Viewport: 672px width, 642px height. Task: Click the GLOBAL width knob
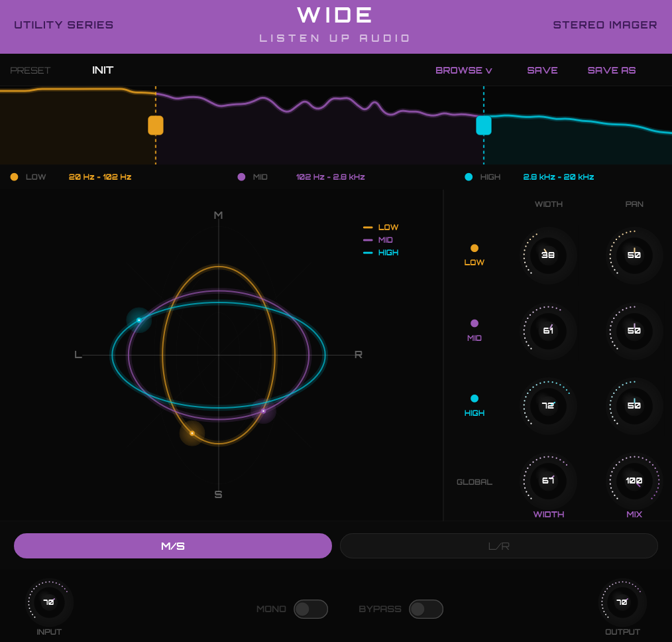[x=548, y=481]
